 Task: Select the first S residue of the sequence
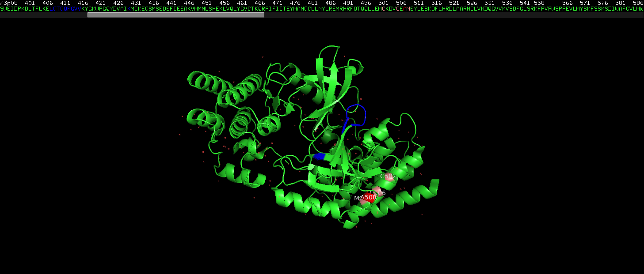(x=2, y=9)
